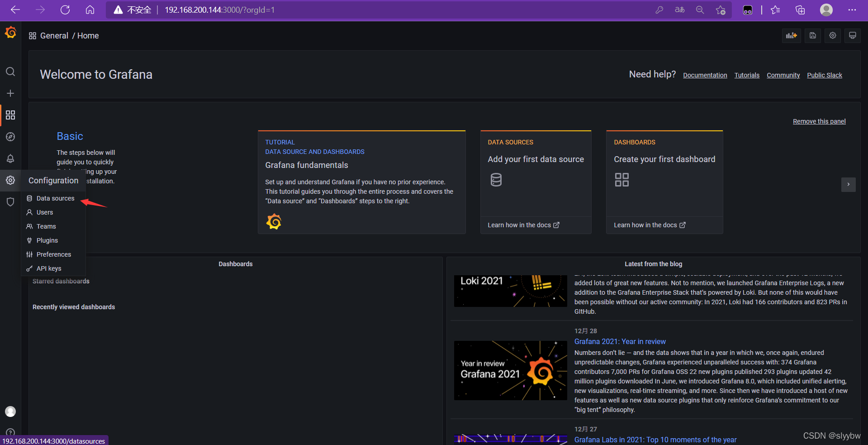Click the Grafana logo in sidebar
The width and height of the screenshot is (868, 445).
coord(10,33)
